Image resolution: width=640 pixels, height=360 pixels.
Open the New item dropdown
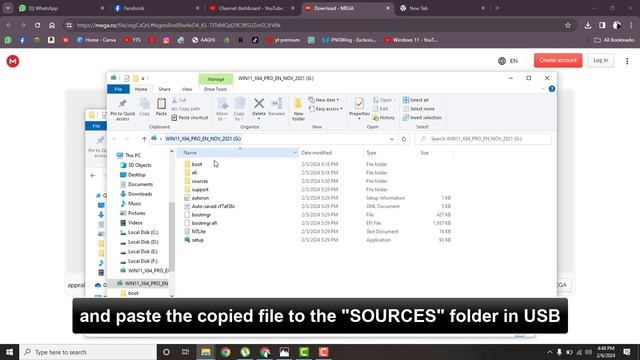tap(324, 100)
